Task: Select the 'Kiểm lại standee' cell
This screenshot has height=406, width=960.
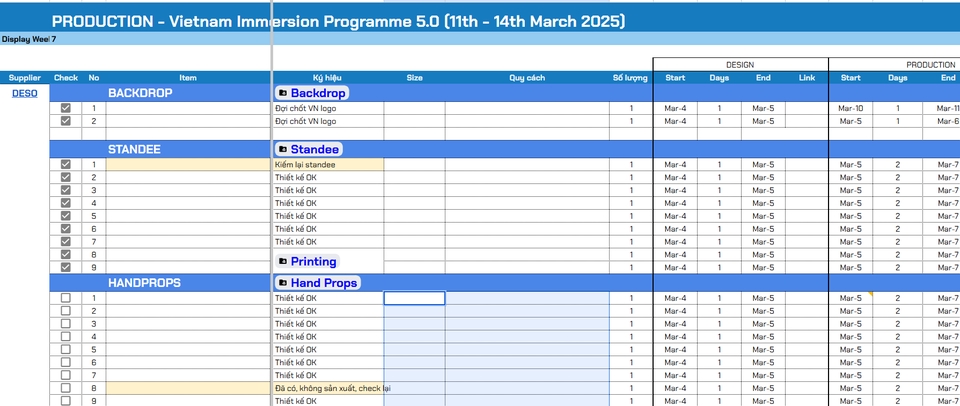Action: (328, 165)
